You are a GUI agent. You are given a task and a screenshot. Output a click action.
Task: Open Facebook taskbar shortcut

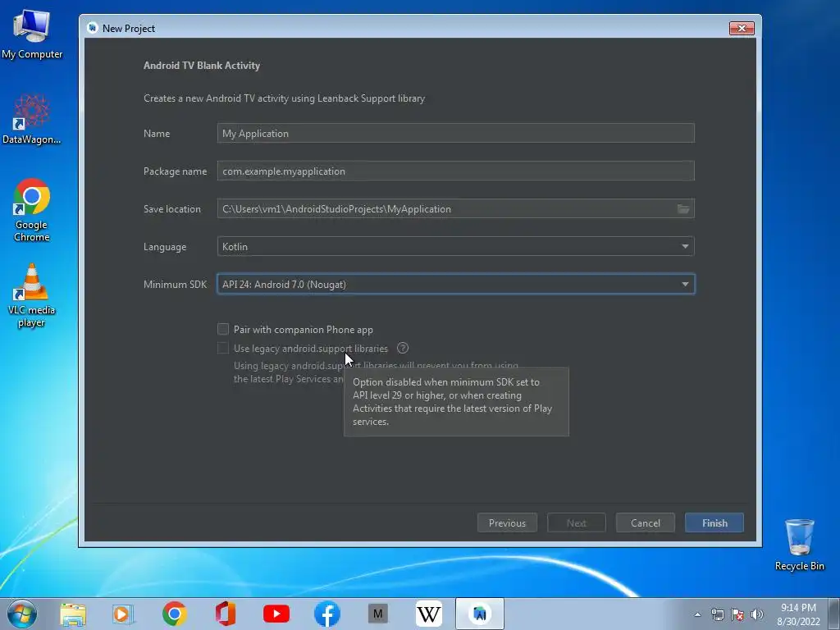coord(326,614)
